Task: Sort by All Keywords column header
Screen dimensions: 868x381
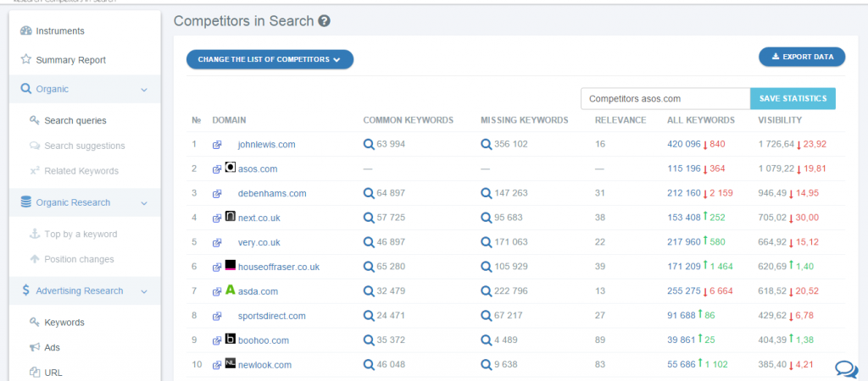Action: (701, 120)
